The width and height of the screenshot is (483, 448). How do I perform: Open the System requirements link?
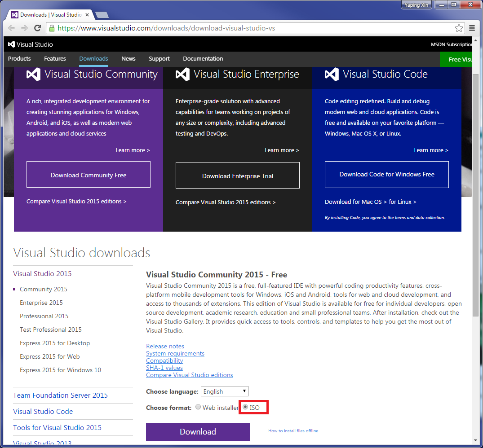[x=175, y=353]
